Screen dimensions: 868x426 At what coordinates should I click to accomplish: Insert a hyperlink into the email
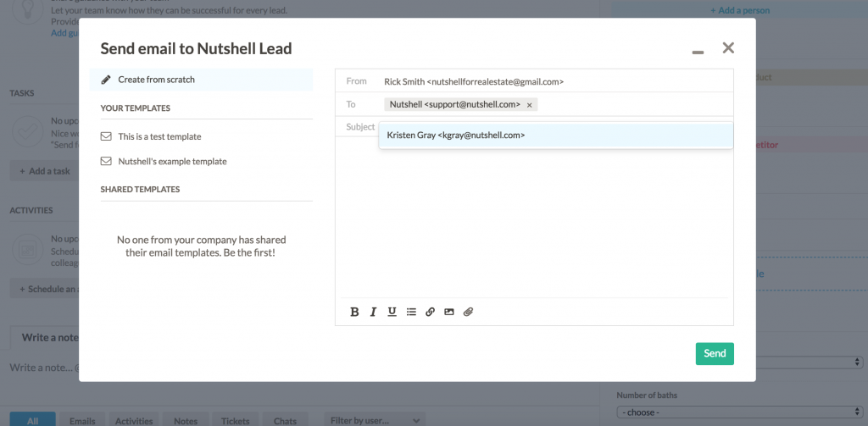click(430, 312)
